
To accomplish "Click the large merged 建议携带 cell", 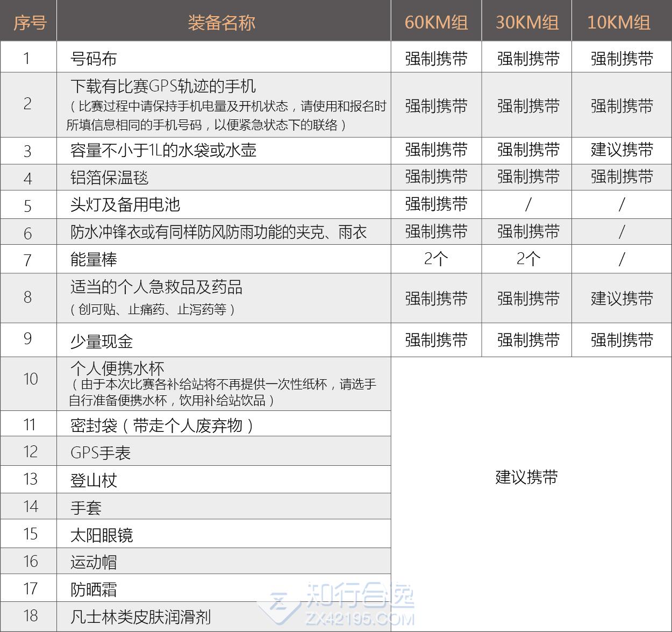I will click(526, 477).
